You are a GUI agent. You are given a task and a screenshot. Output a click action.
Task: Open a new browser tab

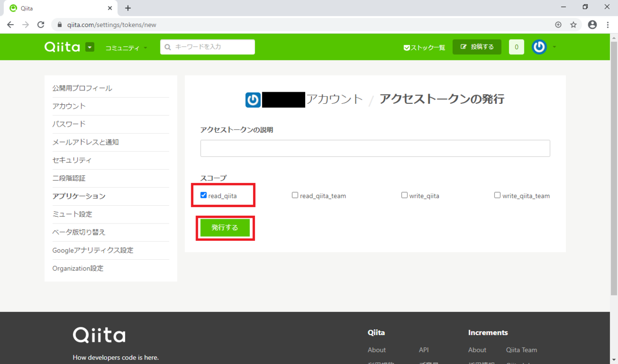coord(128,8)
